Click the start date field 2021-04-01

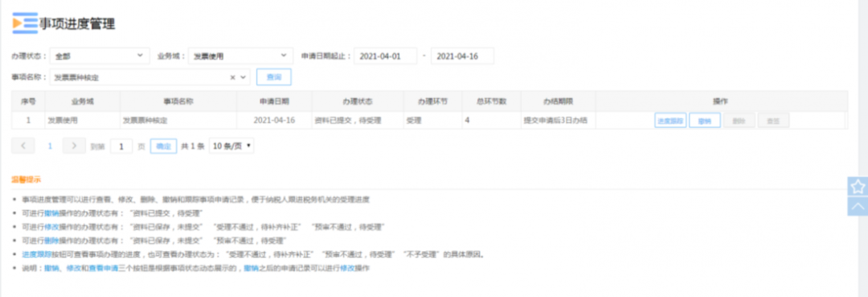385,56
